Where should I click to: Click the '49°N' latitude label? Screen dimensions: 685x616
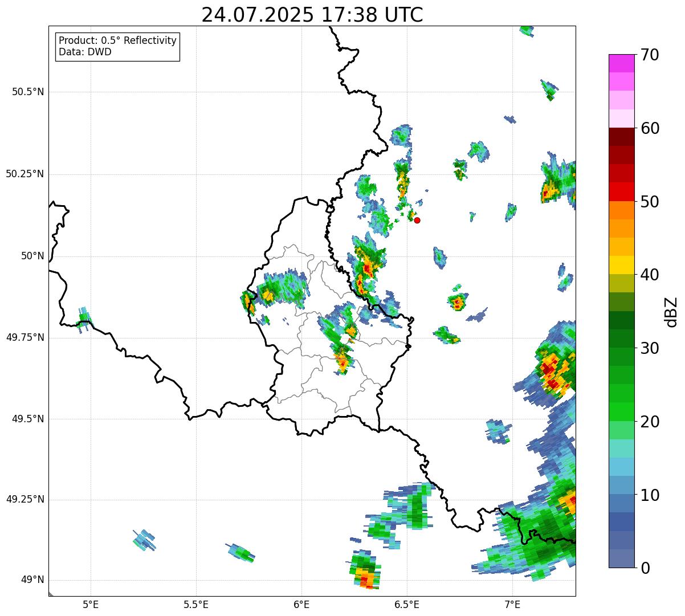click(x=32, y=580)
